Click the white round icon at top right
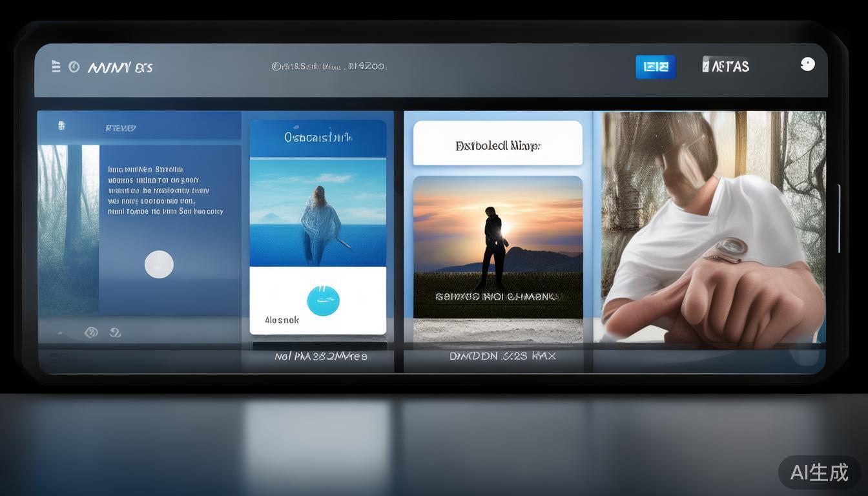The image size is (868, 496). click(807, 64)
